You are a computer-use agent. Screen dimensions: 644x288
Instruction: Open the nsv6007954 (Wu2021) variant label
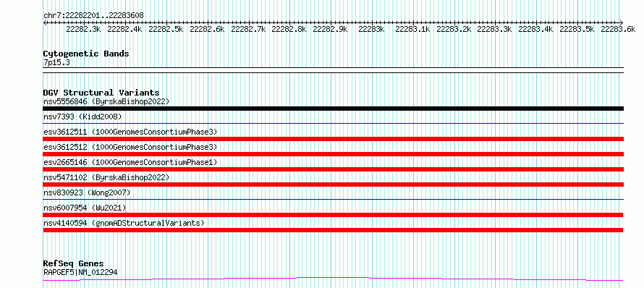point(85,208)
